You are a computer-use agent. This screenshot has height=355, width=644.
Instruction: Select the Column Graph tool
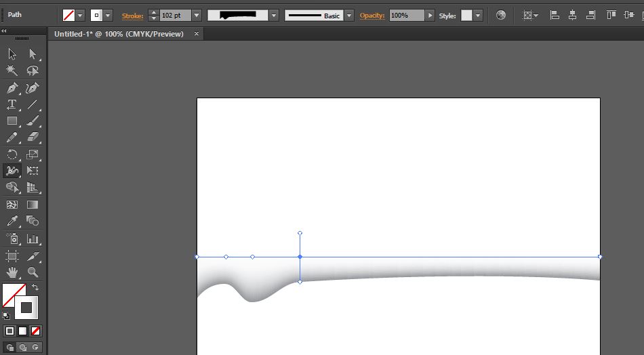[33, 238]
